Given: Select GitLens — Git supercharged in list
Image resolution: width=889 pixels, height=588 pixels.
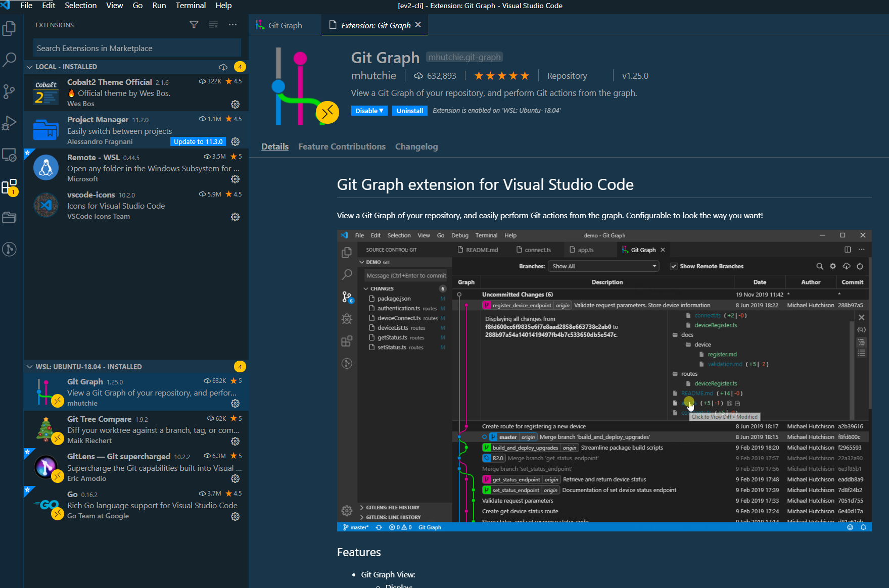Looking at the screenshot, I should tap(136, 467).
